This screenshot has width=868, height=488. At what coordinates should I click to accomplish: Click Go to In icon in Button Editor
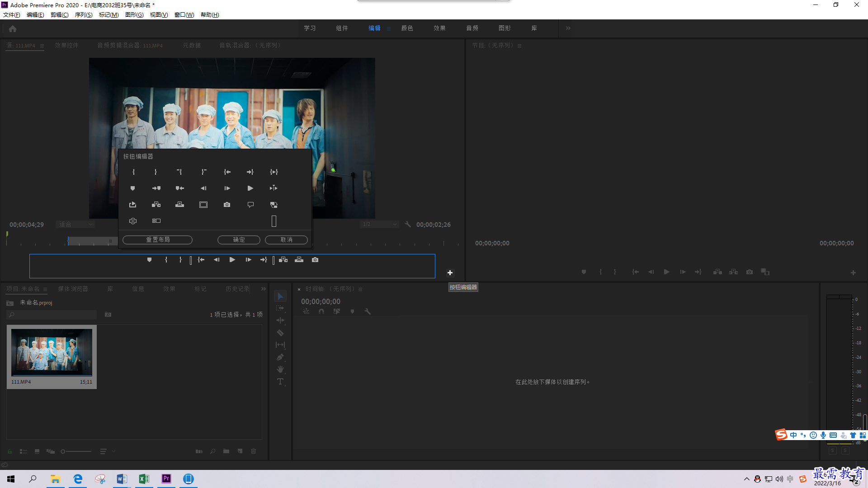(x=227, y=172)
